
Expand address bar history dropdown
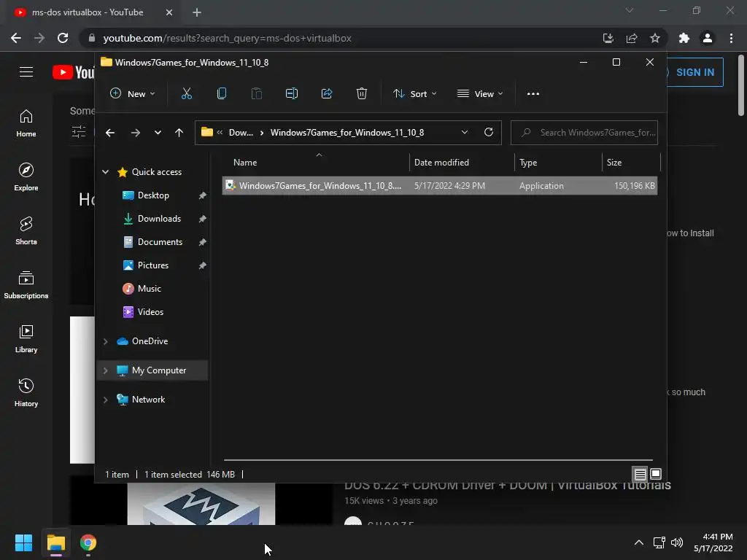click(465, 133)
